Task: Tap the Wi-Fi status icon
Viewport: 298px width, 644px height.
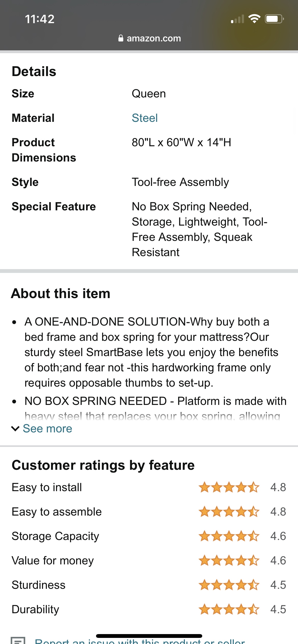Action: click(x=254, y=19)
